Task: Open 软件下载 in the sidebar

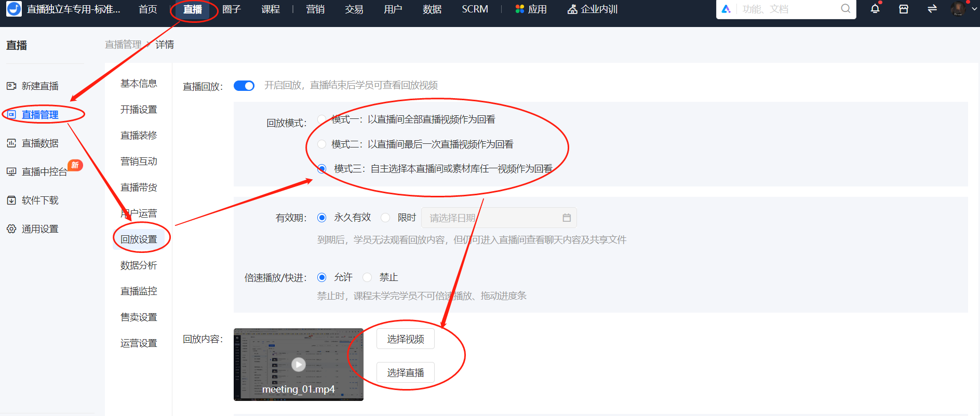Action: pyautogui.click(x=33, y=200)
